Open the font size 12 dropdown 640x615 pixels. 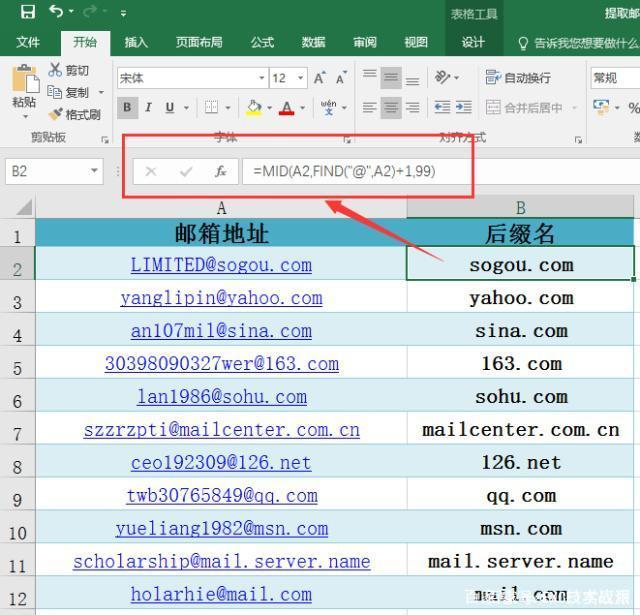click(x=300, y=78)
